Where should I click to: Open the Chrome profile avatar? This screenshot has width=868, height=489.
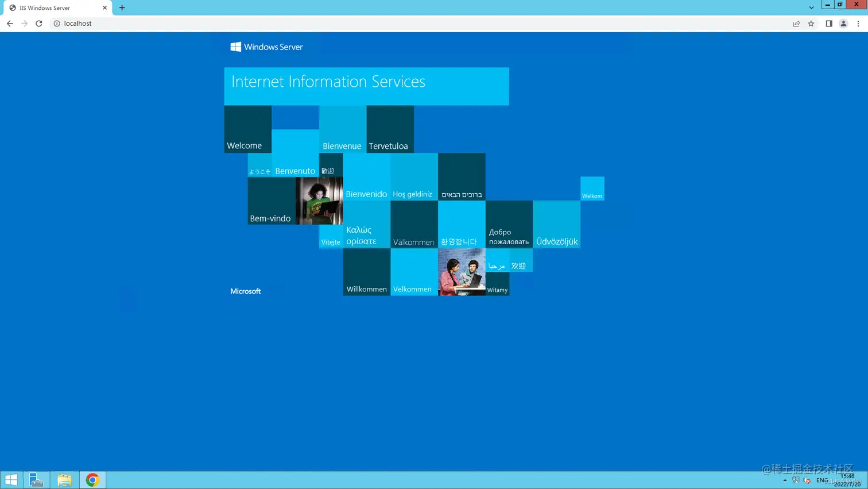click(843, 24)
